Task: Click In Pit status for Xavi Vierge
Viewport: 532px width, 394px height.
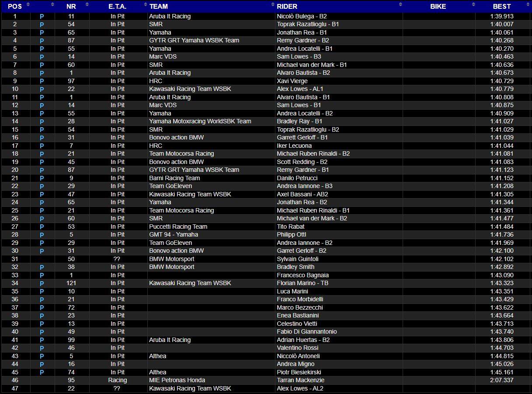Action: coord(118,81)
